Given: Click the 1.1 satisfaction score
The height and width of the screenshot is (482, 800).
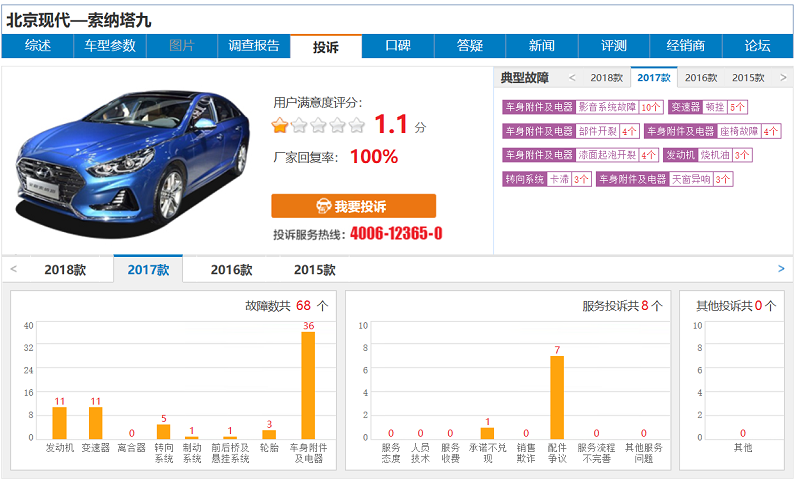Looking at the screenshot, I should click(391, 124).
